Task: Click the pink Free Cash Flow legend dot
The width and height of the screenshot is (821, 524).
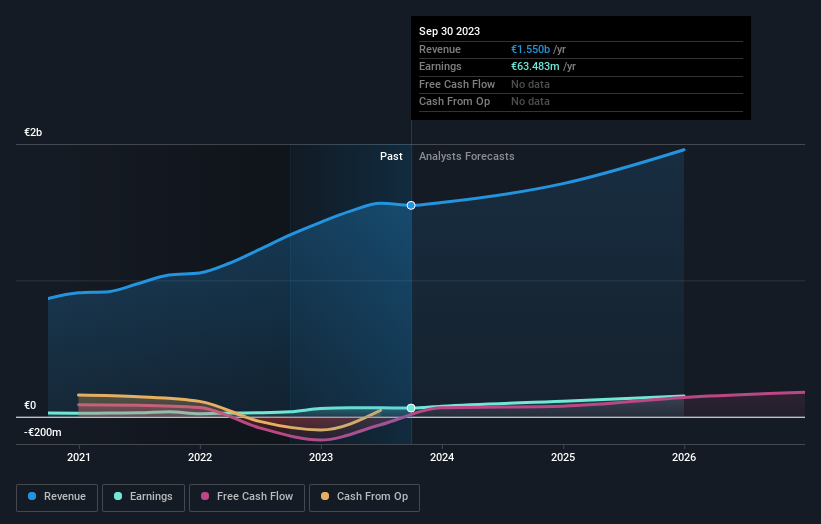Action: point(205,496)
